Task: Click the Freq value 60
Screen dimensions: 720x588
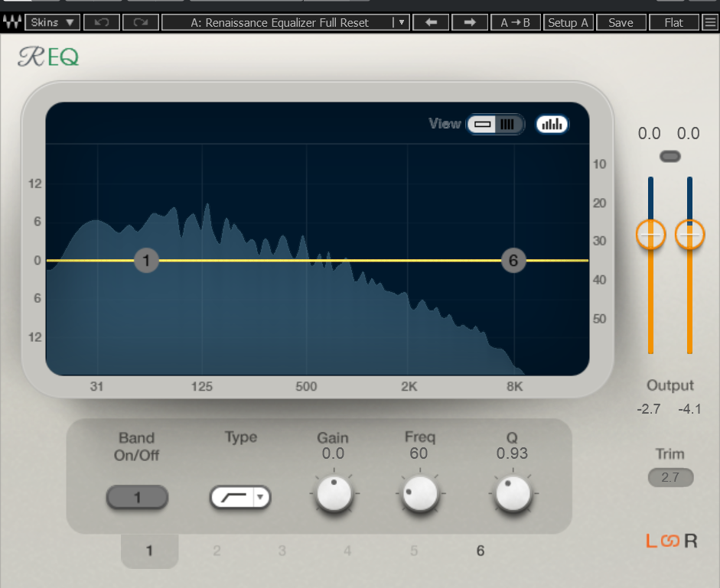Action: [419, 453]
